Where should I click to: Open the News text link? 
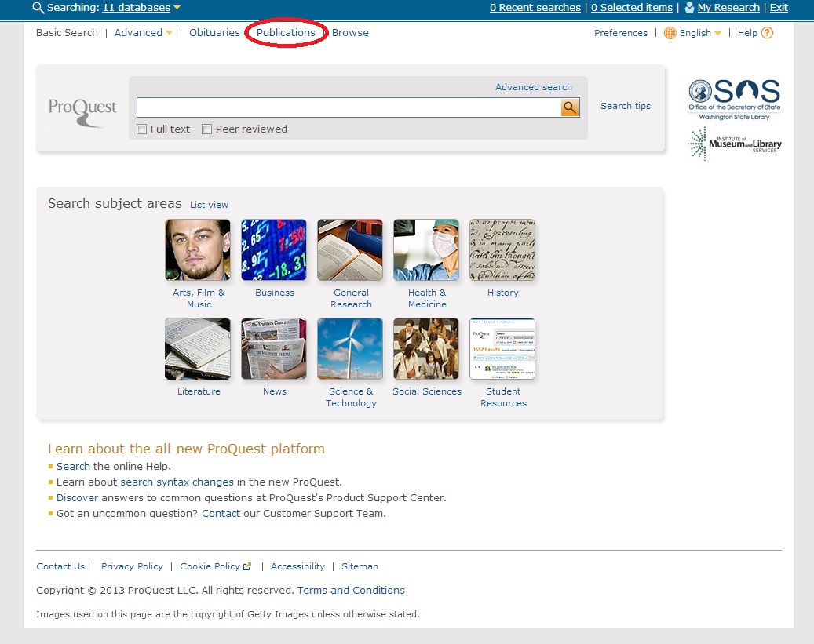pos(275,391)
